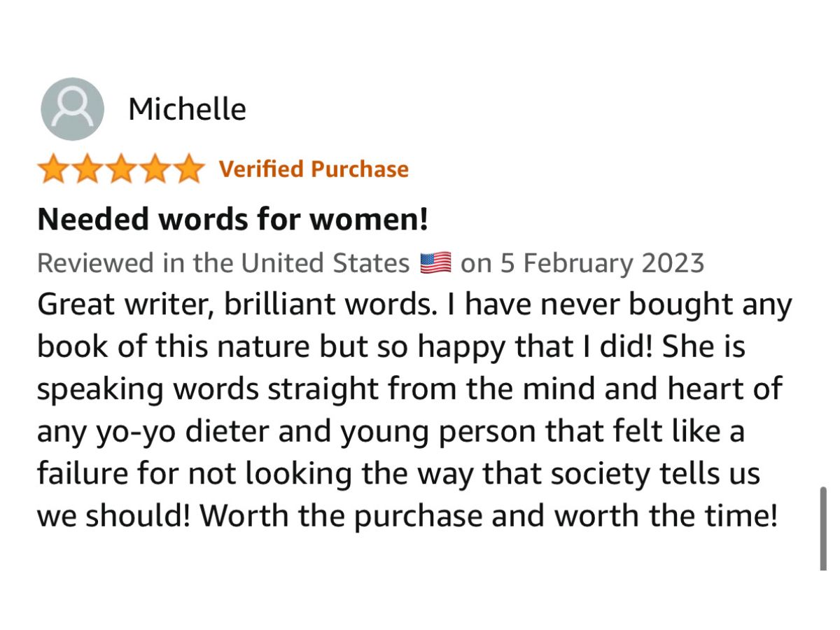The width and height of the screenshot is (840, 630).
Task: Click the line starting "book of this nature"
Action: pos(391,347)
